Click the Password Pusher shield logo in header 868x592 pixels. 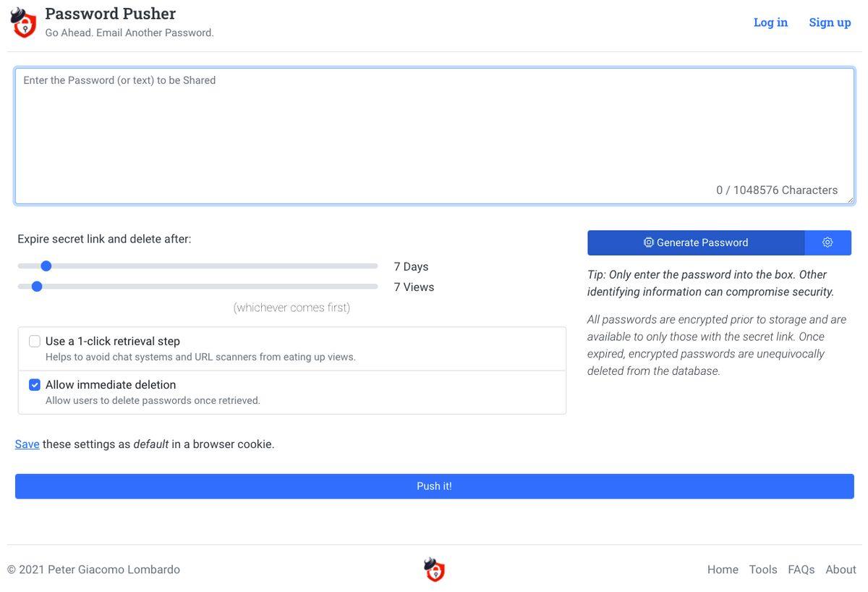click(x=24, y=23)
